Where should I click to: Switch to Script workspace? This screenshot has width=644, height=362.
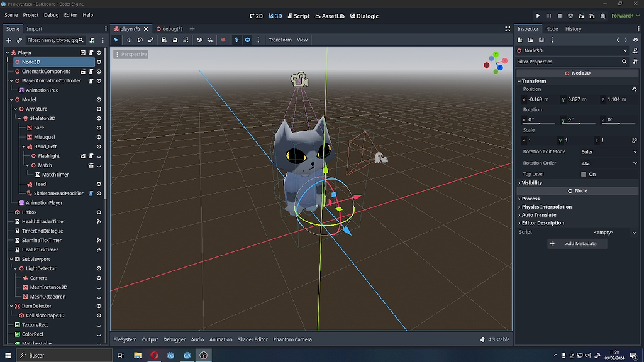click(x=299, y=16)
